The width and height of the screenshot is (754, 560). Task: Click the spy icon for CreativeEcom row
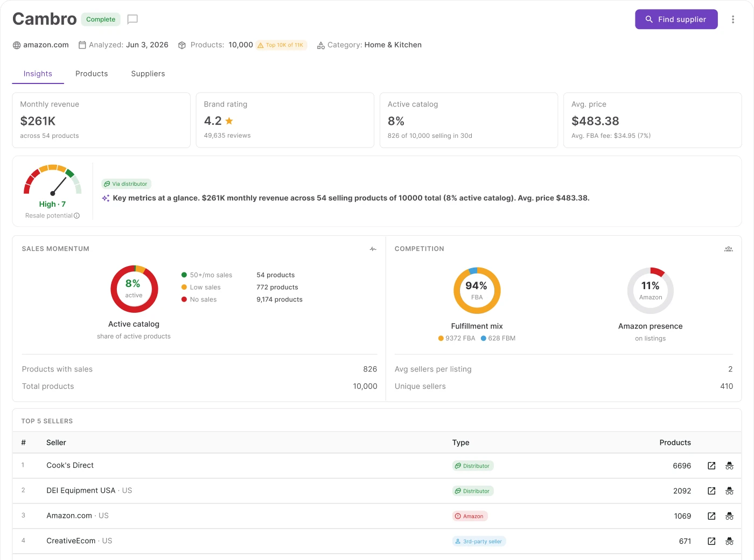(x=729, y=541)
